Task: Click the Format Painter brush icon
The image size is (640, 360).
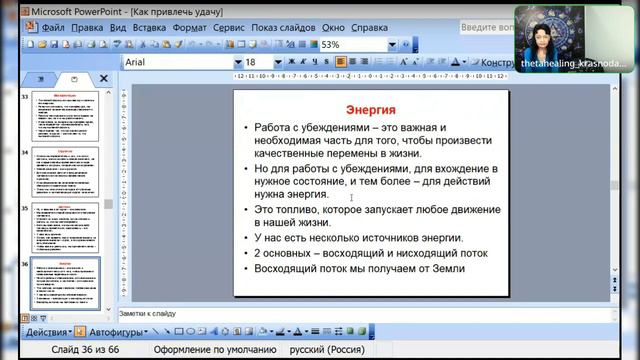Action: pyautogui.click(x=178, y=44)
